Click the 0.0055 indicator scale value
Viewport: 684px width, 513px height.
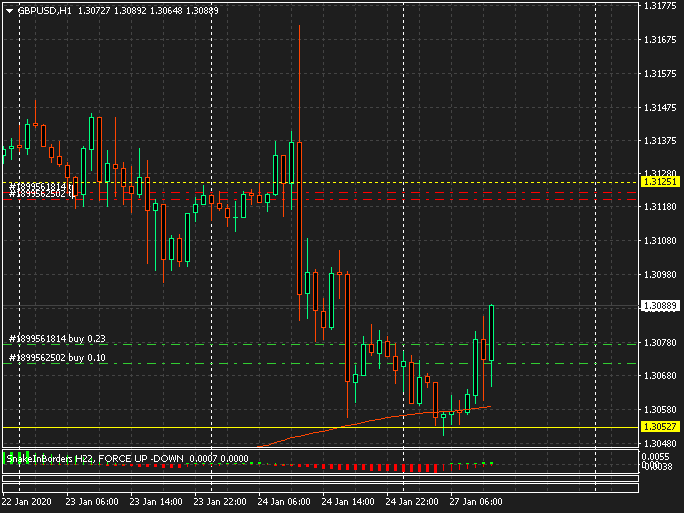tap(655, 457)
